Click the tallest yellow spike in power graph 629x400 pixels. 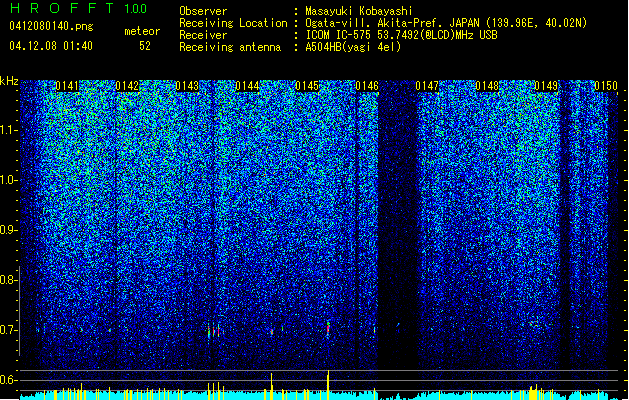click(328, 385)
